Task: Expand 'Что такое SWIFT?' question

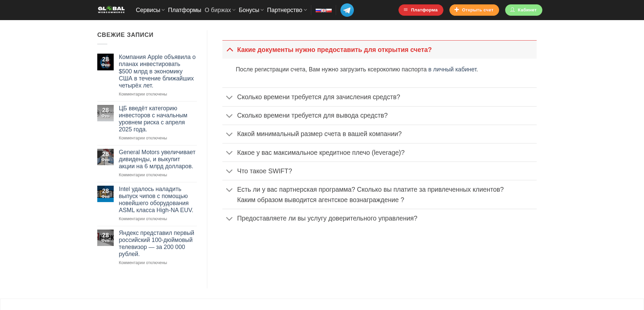Action: (264, 171)
